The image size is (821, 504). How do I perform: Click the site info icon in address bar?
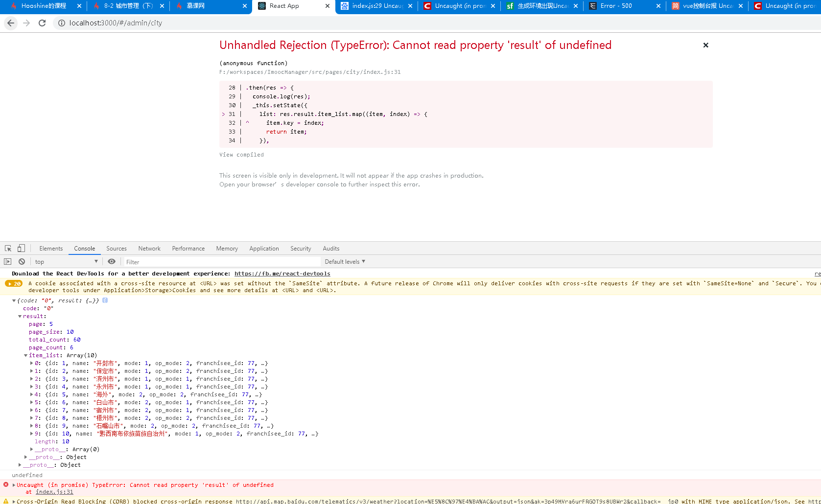(x=62, y=23)
